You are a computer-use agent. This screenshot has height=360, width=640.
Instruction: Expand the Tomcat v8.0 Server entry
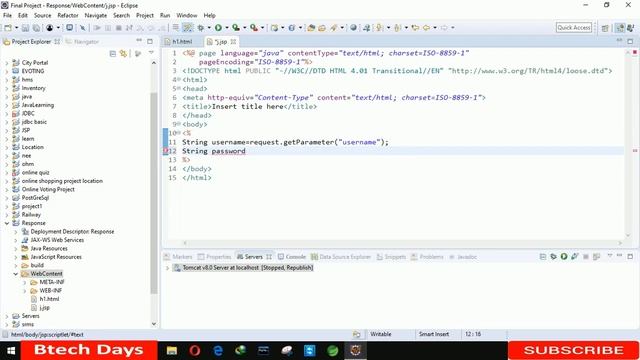point(167,268)
